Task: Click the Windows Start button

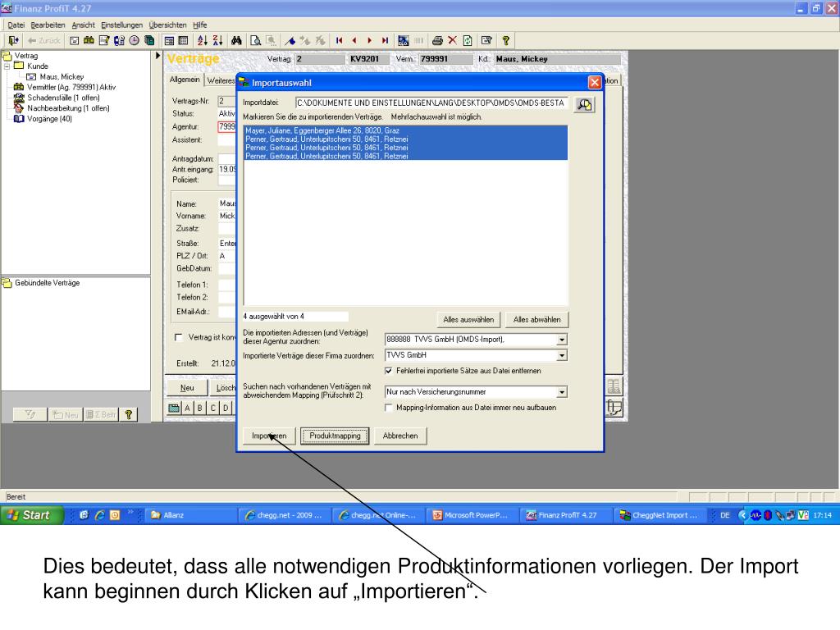Action: click(31, 515)
